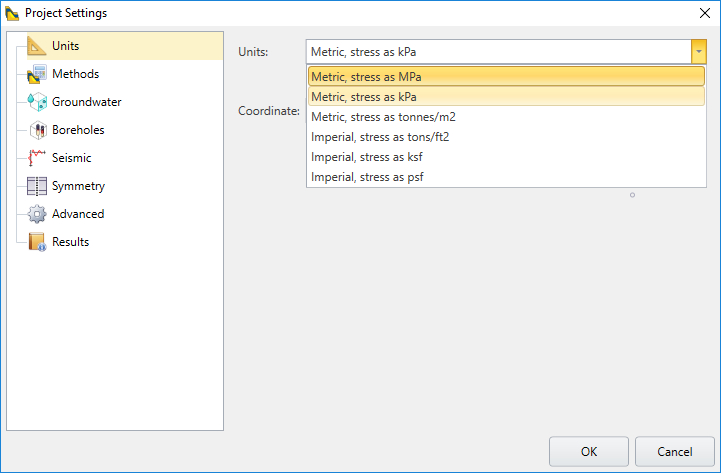The height and width of the screenshot is (473, 721).
Task: Confirm settings with OK button
Action: click(x=589, y=451)
